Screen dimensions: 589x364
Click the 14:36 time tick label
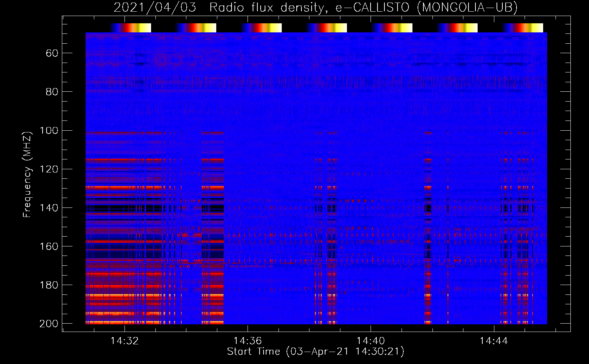click(x=248, y=341)
